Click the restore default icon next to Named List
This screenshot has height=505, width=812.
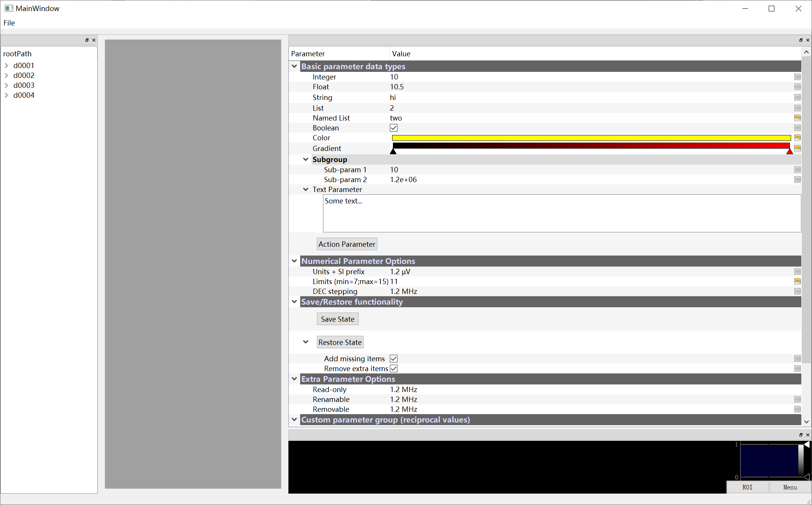point(797,118)
